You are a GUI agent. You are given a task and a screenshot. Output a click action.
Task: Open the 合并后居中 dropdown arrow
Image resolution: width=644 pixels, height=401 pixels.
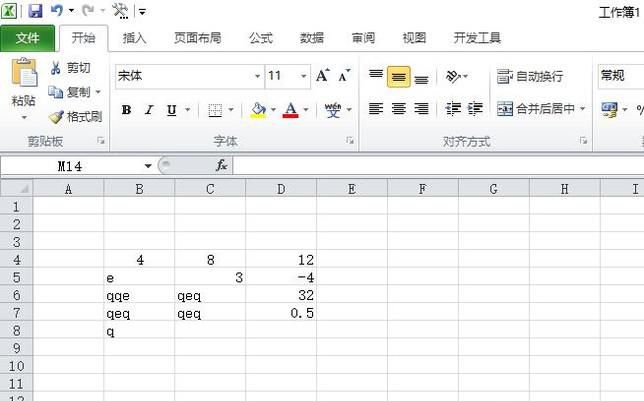click(x=582, y=109)
